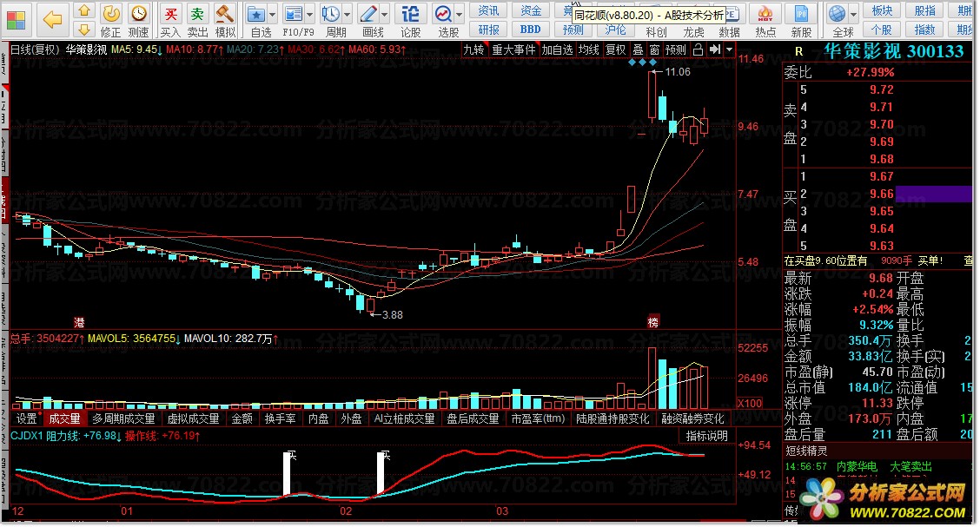Switch to the 成交量 volume tab
Image resolution: width=980 pixels, height=527 pixels.
65,418
